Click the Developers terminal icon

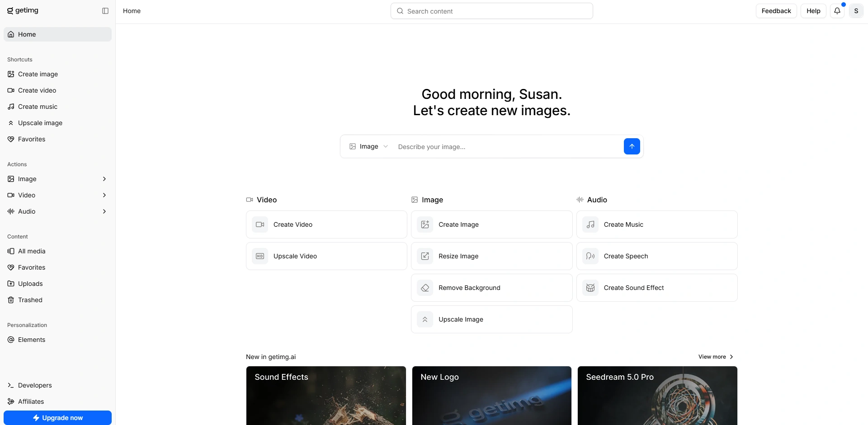(11, 385)
